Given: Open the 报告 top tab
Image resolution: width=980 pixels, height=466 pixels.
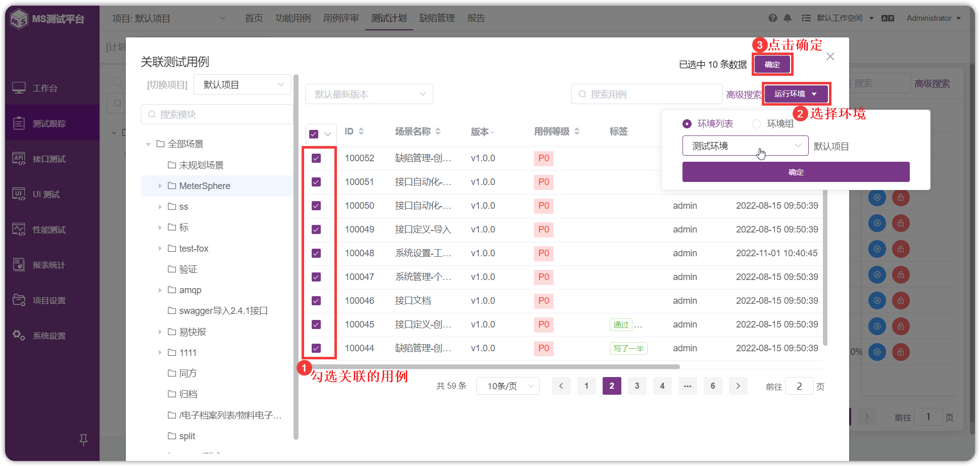Looking at the screenshot, I should tap(476, 18).
